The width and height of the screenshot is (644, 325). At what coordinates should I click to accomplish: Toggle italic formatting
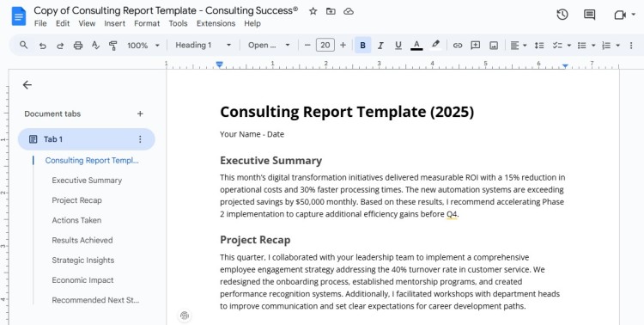(x=380, y=46)
